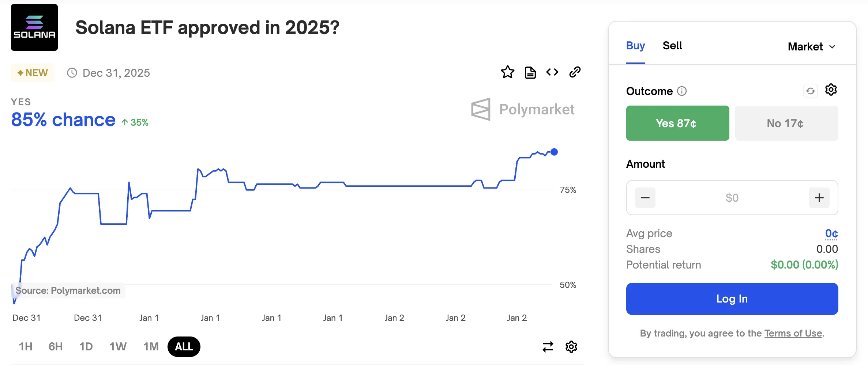Open the market rules document icon

pos(530,72)
